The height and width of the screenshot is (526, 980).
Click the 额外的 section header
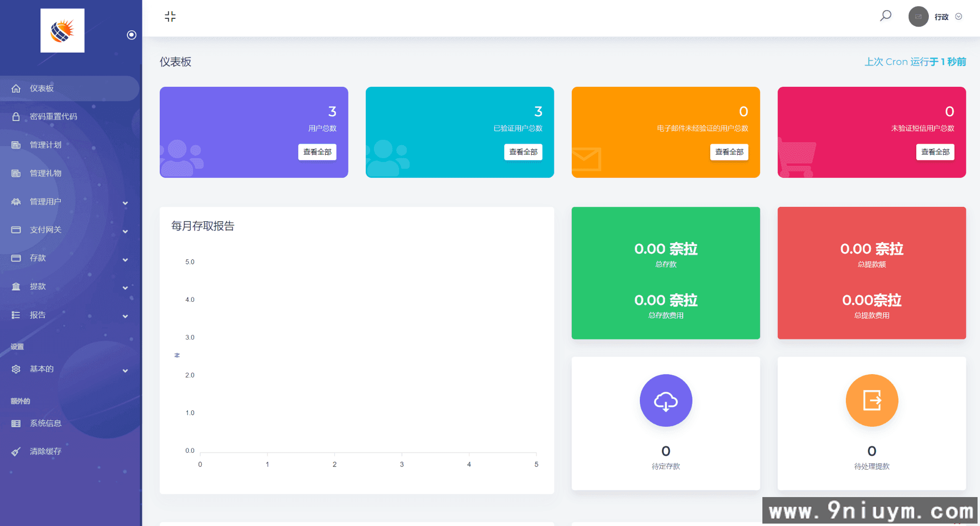(20, 401)
